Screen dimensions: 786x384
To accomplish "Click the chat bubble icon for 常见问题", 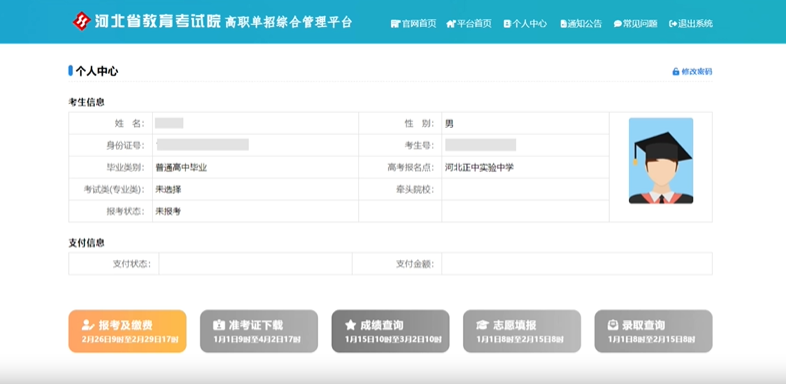I will [x=618, y=24].
